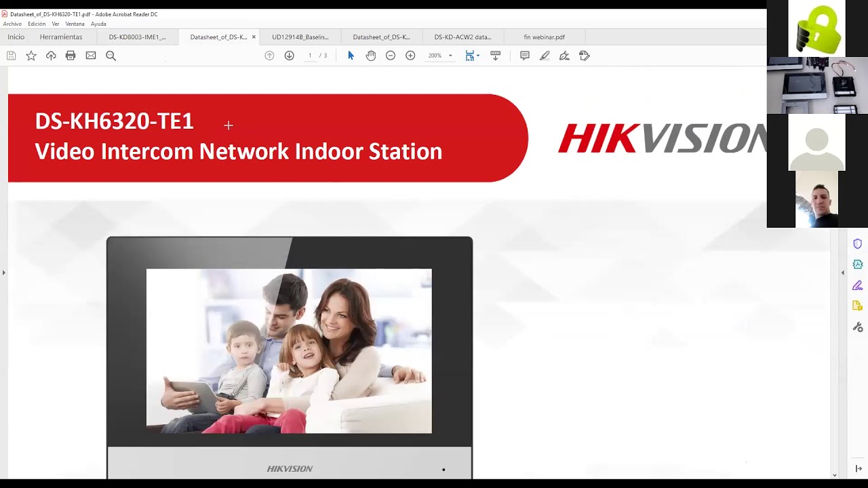Image resolution: width=868 pixels, height=488 pixels.
Task: Add document to favorites with star icon
Action: coord(31,56)
